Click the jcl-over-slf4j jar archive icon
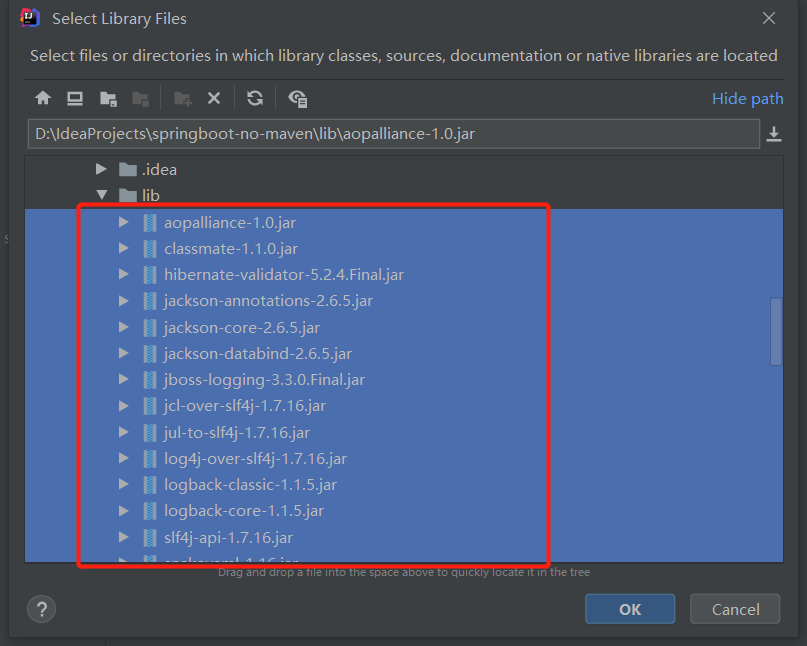The image size is (807, 646). point(150,406)
